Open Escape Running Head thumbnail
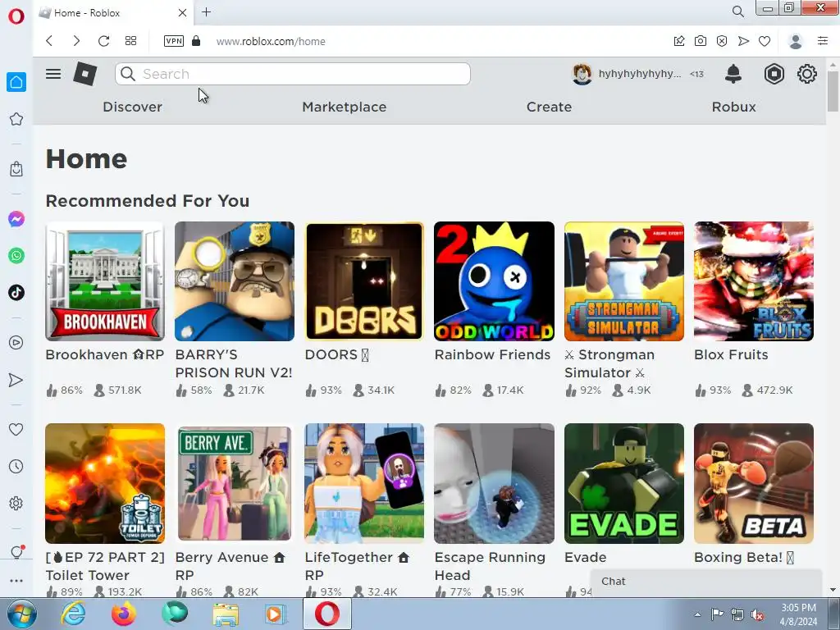Screen dimensions: 840x630 click(494, 484)
